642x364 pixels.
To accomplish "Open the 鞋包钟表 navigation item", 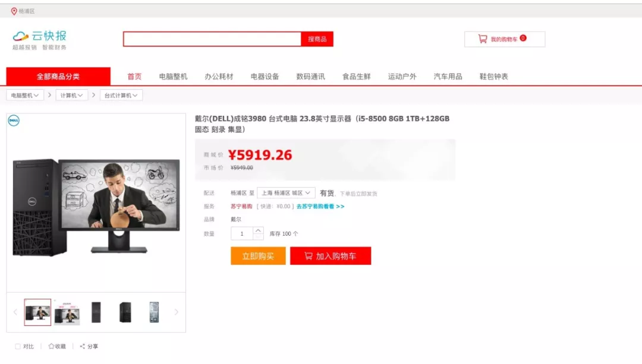I will (494, 77).
